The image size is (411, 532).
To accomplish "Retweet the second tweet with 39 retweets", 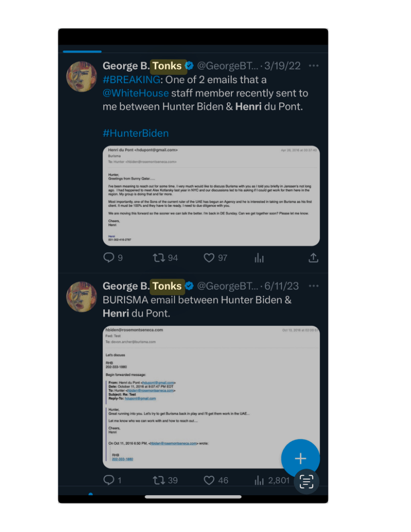I will coord(159,480).
